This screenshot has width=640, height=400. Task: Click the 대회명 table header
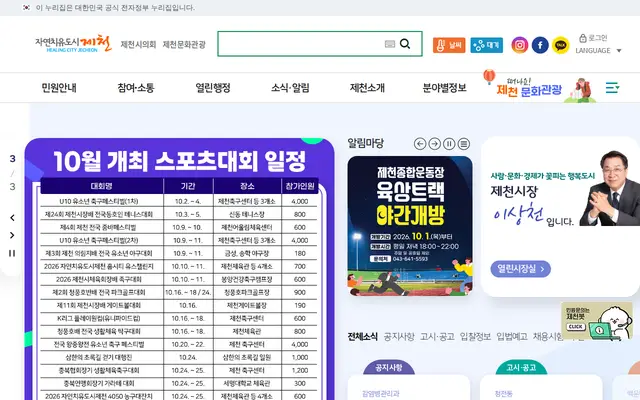102,186
